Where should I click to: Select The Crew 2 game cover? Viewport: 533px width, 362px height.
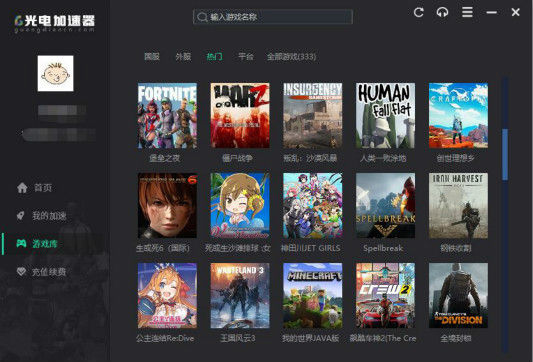click(385, 295)
